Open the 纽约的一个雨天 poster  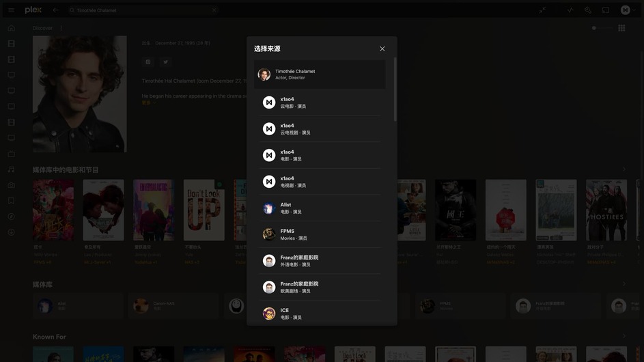coord(506,210)
